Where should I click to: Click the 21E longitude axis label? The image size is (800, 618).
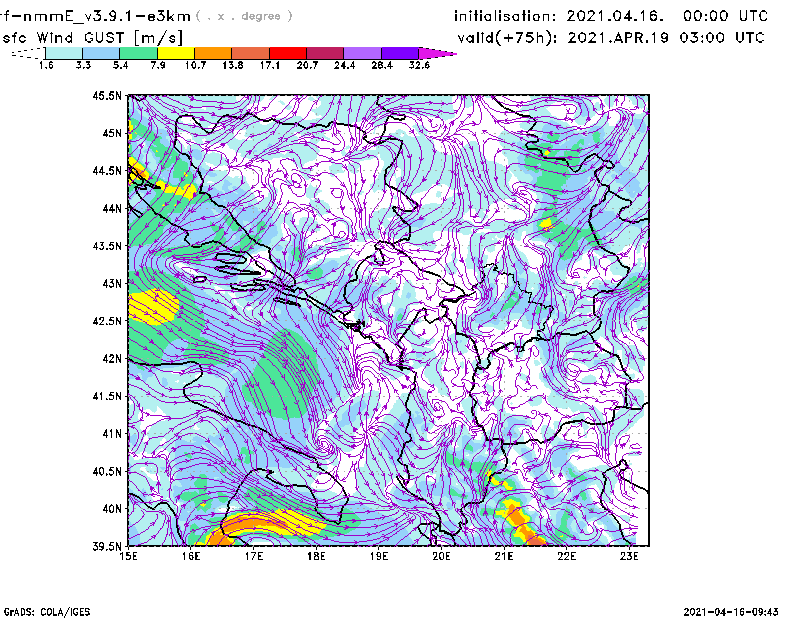(504, 556)
